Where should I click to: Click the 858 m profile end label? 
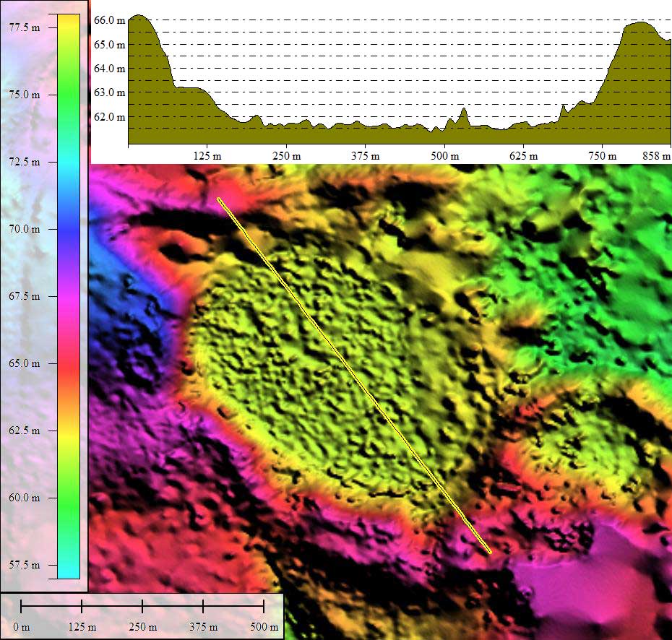tap(657, 156)
